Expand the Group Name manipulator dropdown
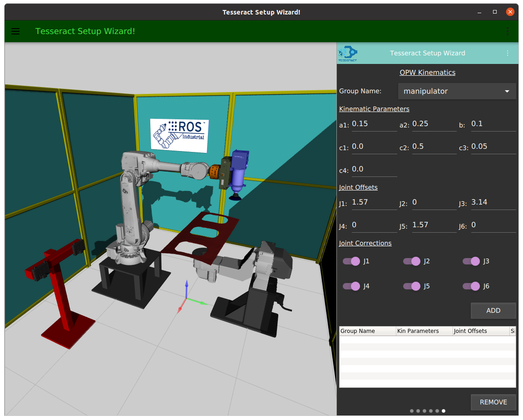523x420 pixels. point(457,91)
